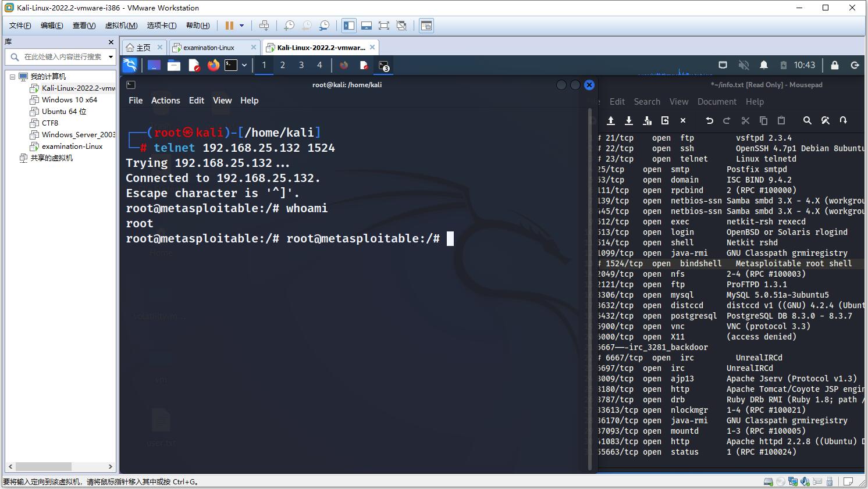Close the Kali-Linux-2022.2 tab

pos(373,47)
